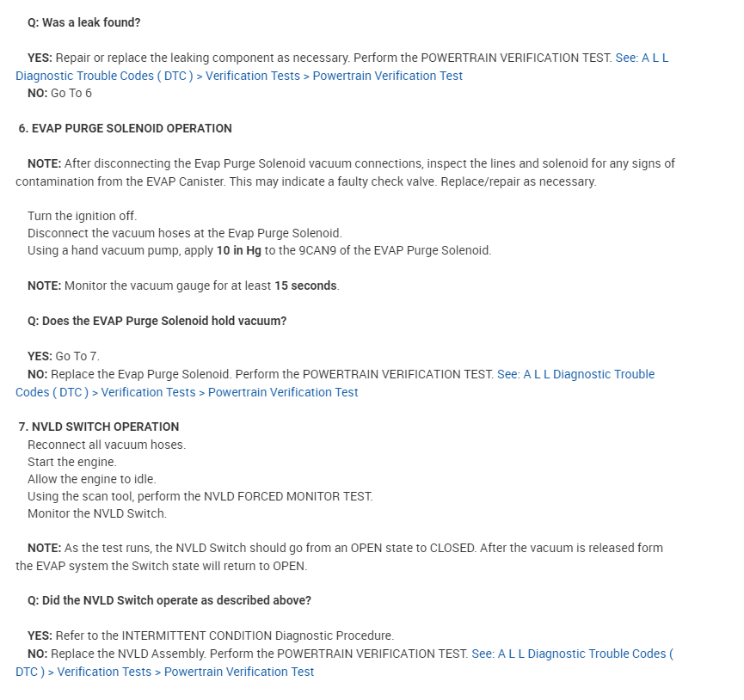Screen dimensions: 744x700
Task: Click the 'Turn the ignition off.' step
Action: click(x=82, y=216)
